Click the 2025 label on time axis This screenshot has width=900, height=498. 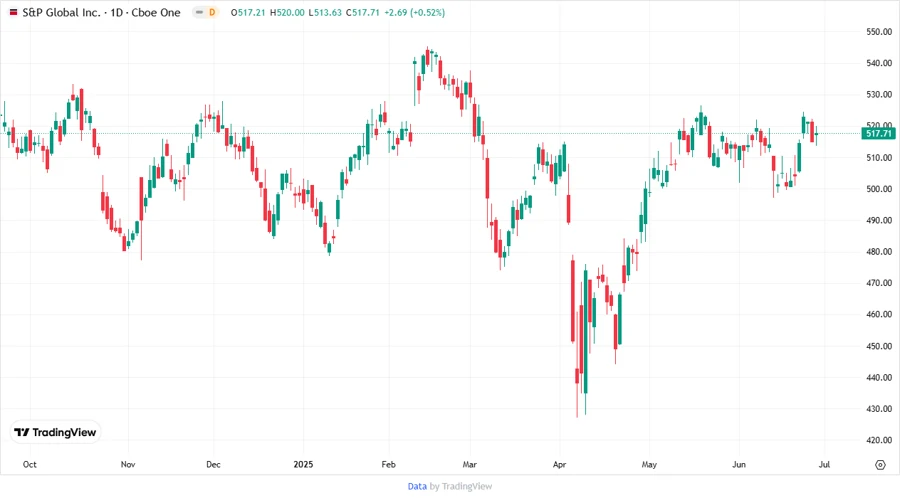click(x=303, y=465)
